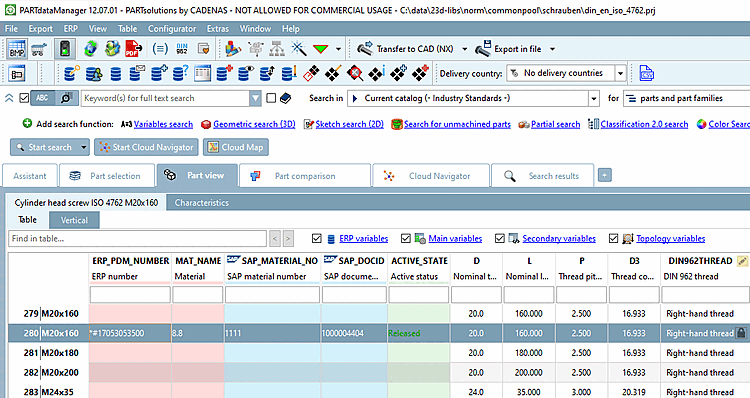
Task: Switch to the Part comparison tab
Action: click(305, 176)
